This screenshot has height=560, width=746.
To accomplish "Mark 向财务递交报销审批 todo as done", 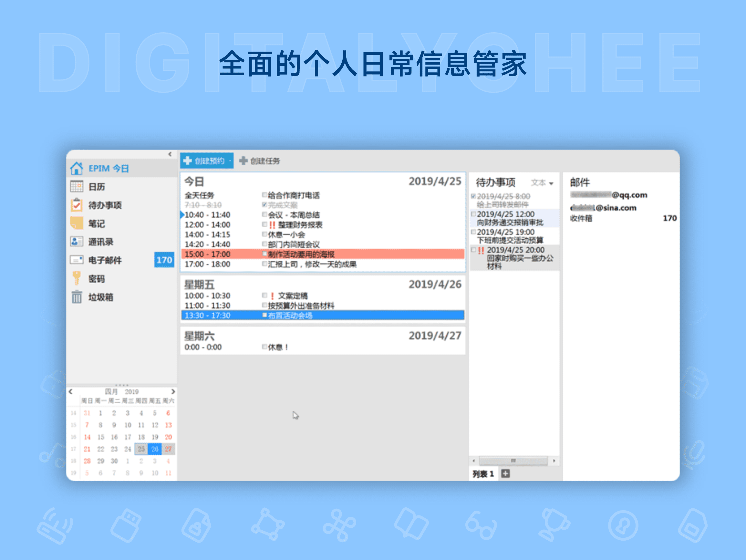I will [x=473, y=214].
